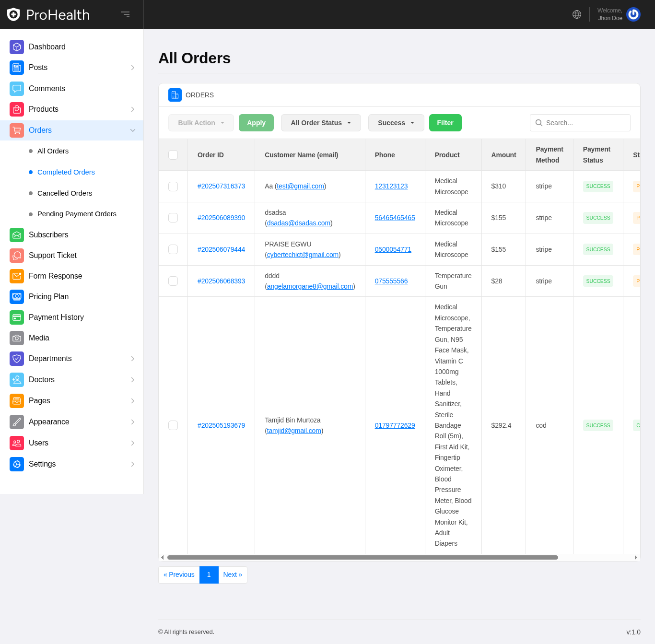Open the language globe icon
This screenshot has width=655, height=644.
tap(577, 14)
